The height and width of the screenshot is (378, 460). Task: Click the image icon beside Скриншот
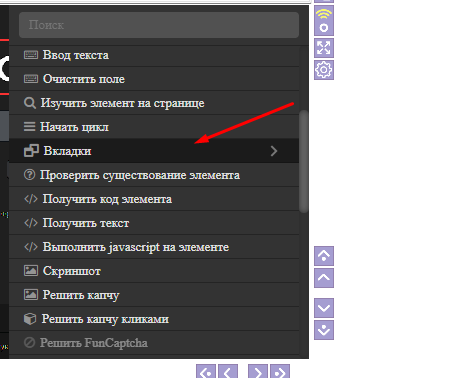pyautogui.click(x=31, y=270)
